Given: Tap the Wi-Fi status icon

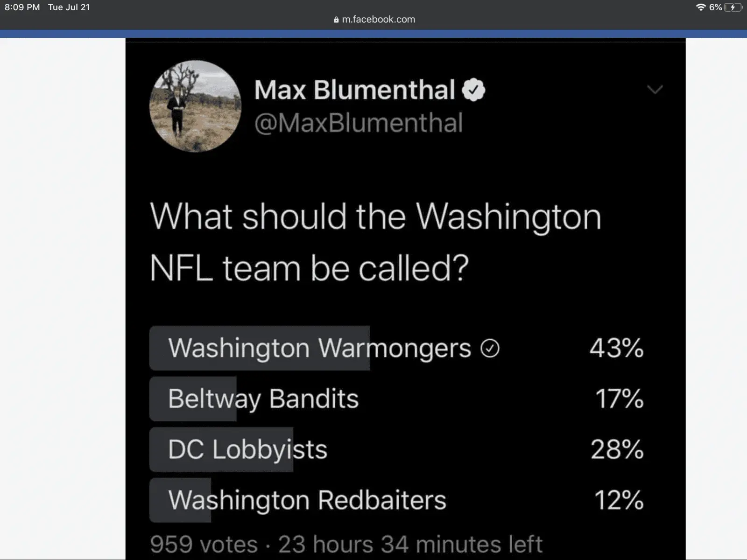Looking at the screenshot, I should [x=700, y=7].
